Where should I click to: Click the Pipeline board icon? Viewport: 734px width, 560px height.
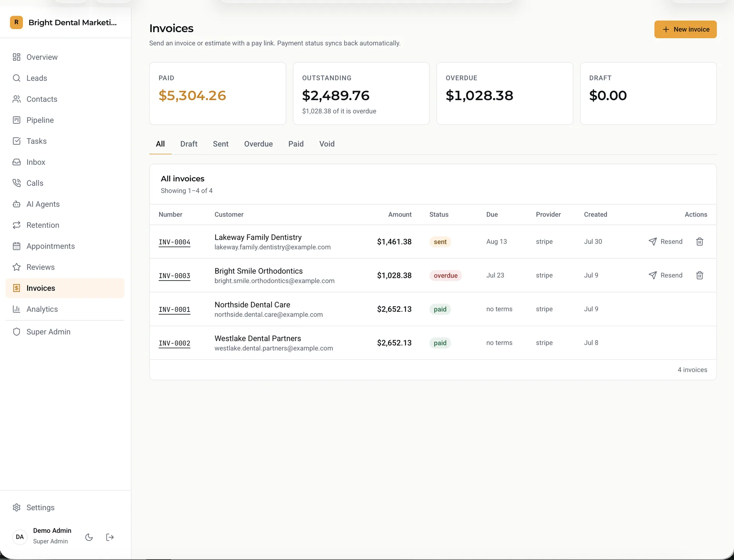coord(16,120)
